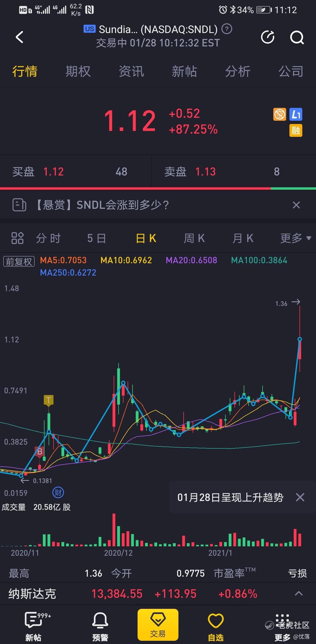The height and width of the screenshot is (644, 316).
Task: Dismiss the 悬赏 bounty banner
Action: pyautogui.click(x=296, y=205)
